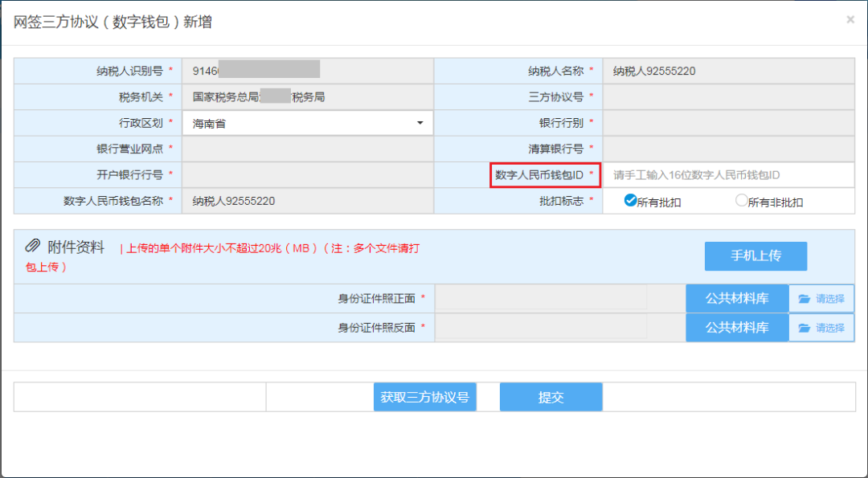Click the 获取三方协议号 button
Screen dimensions: 868x478
(x=424, y=397)
